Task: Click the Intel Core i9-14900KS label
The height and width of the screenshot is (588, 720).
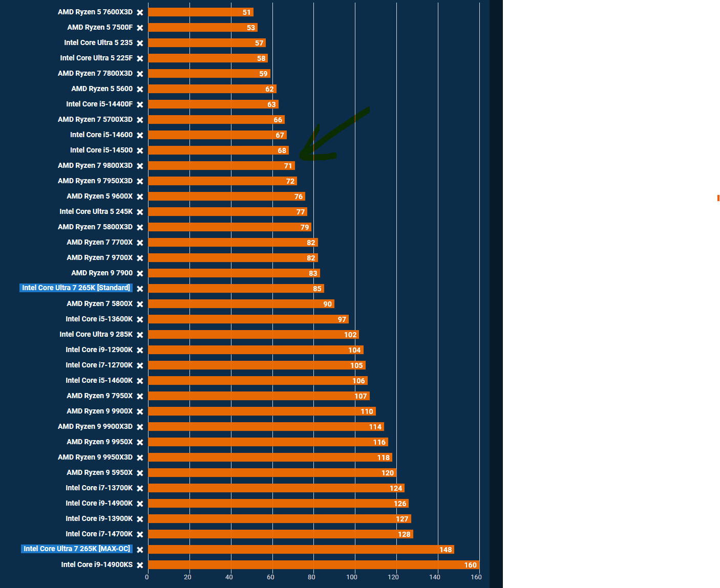Action: point(97,564)
